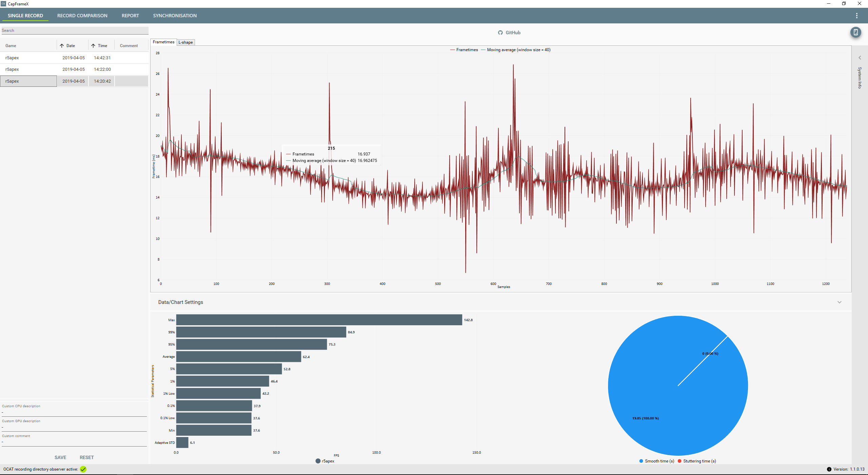Screen dimensions: 868x475
Task: Expand the System Info side panel arrow
Action: point(860,58)
